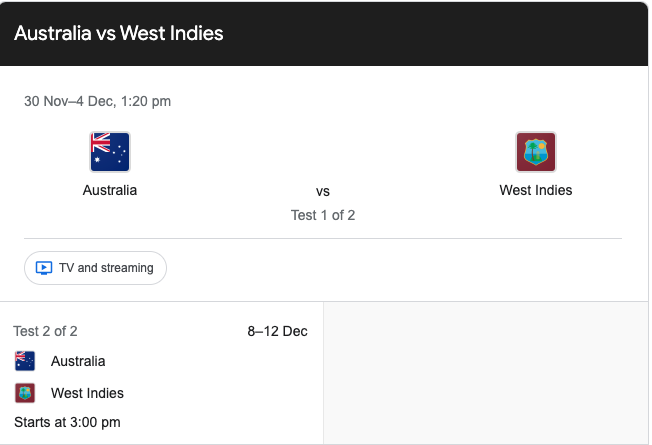
Task: Click small Australia flag in Test 2 card
Action: coord(25,361)
